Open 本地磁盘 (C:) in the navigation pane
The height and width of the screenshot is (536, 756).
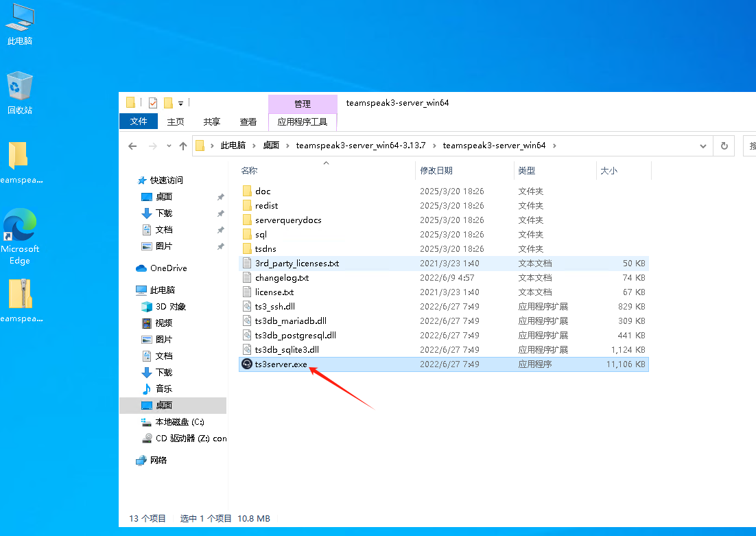(x=179, y=422)
